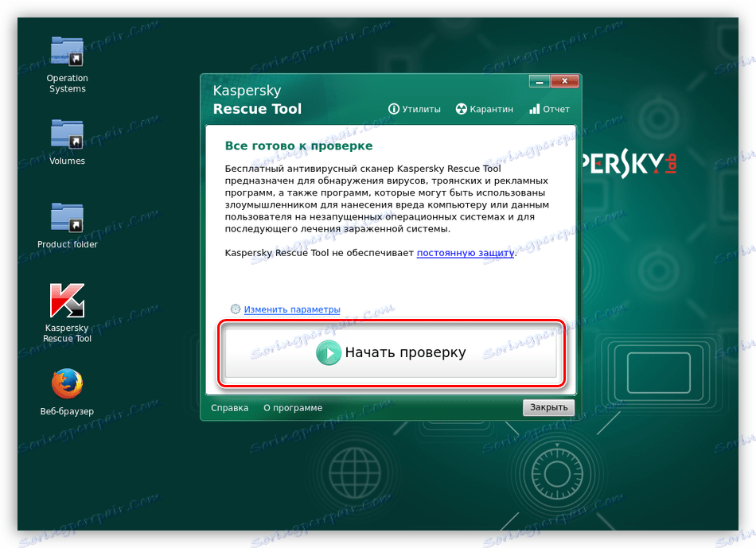Image resolution: width=756 pixels, height=548 pixels.
Task: Open Карантин quarantine section
Action: point(485,109)
